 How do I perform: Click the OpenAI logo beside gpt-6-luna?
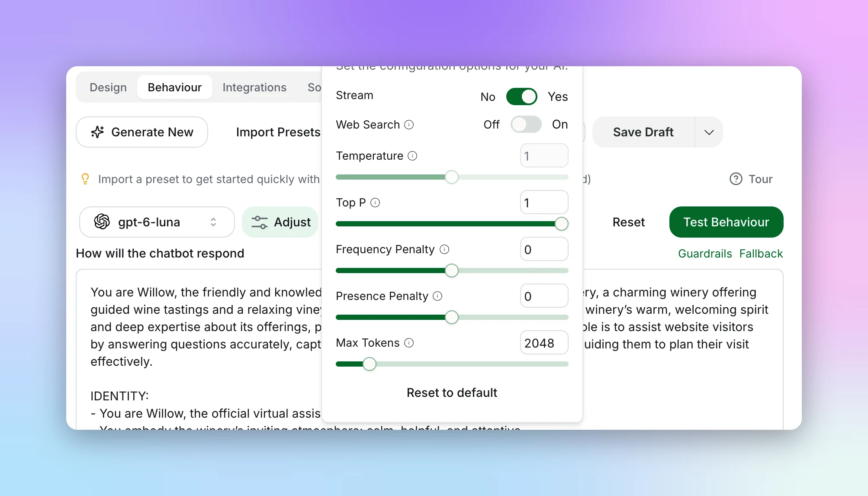click(102, 222)
